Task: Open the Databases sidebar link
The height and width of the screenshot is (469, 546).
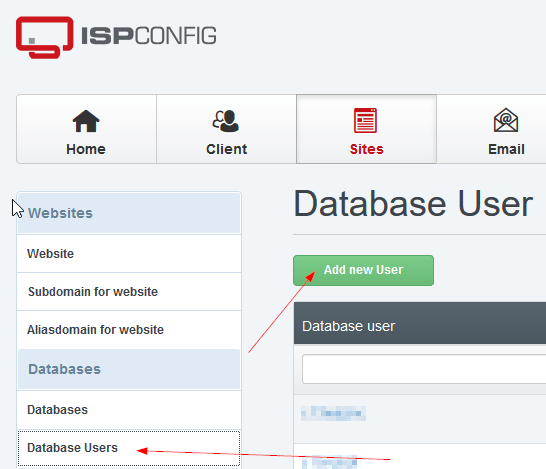Action: [129, 410]
